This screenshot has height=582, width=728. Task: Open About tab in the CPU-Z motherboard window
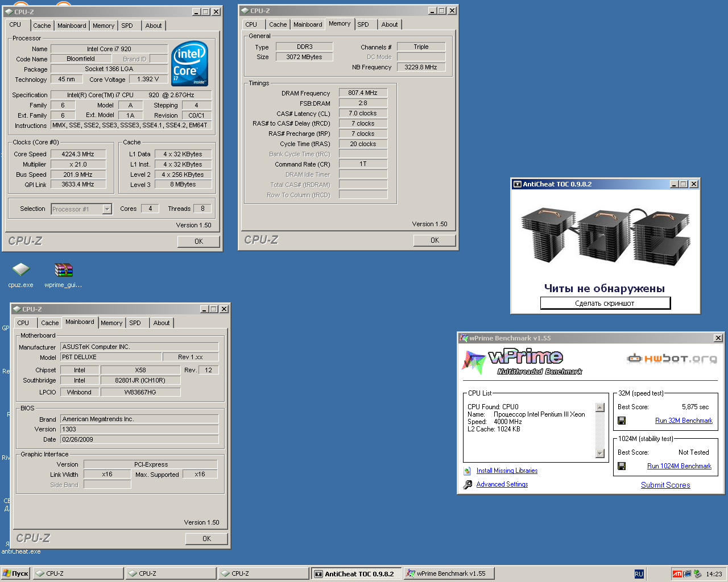[x=162, y=323]
